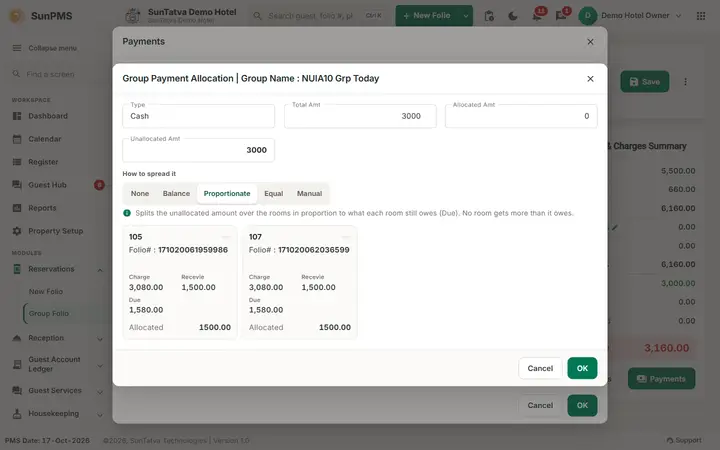Click OK in the Payments dialog
This screenshot has width=720, height=450.
click(582, 405)
